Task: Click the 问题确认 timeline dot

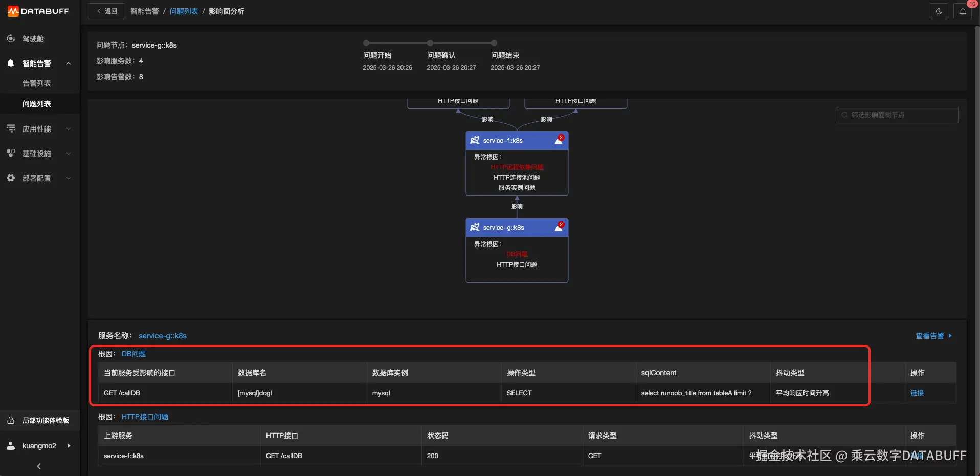Action: [x=430, y=43]
